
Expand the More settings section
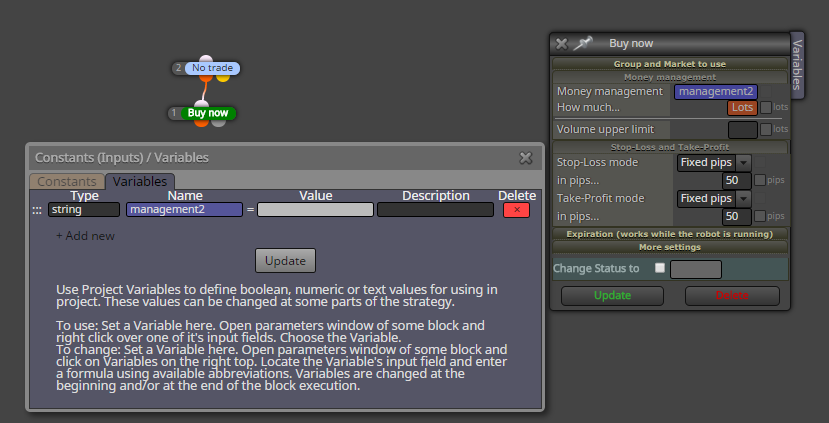pyautogui.click(x=670, y=247)
